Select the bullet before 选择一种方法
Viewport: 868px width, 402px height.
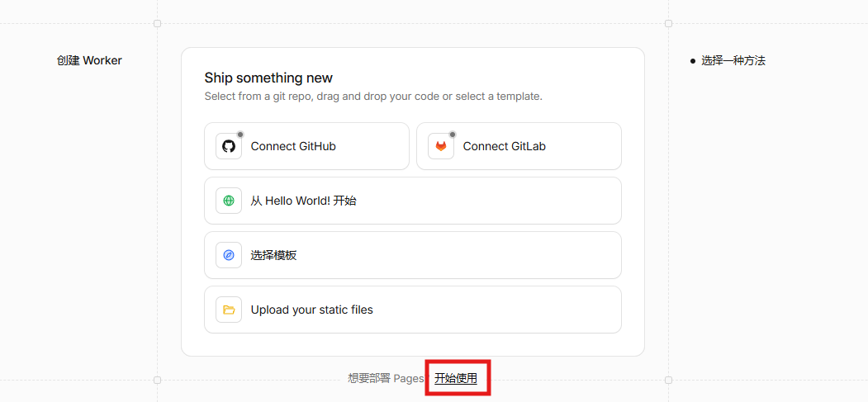[x=693, y=61]
